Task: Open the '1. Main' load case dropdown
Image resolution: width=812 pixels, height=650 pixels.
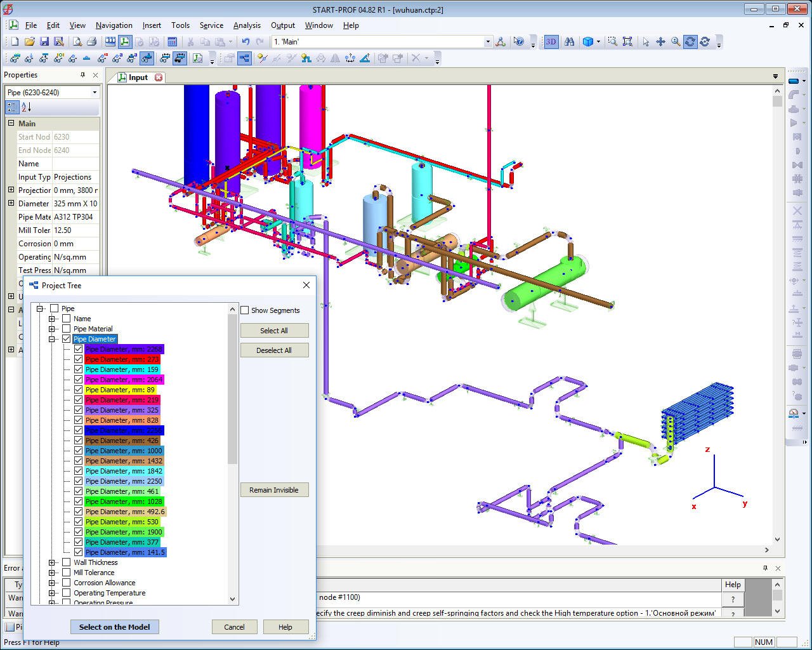Action: click(x=488, y=42)
